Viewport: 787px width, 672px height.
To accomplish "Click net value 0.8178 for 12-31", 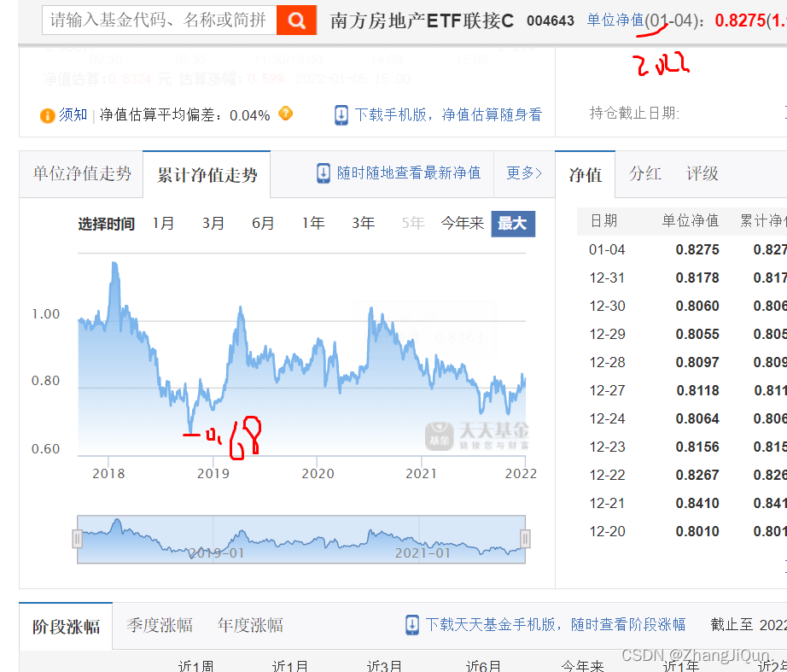I will click(x=697, y=278).
